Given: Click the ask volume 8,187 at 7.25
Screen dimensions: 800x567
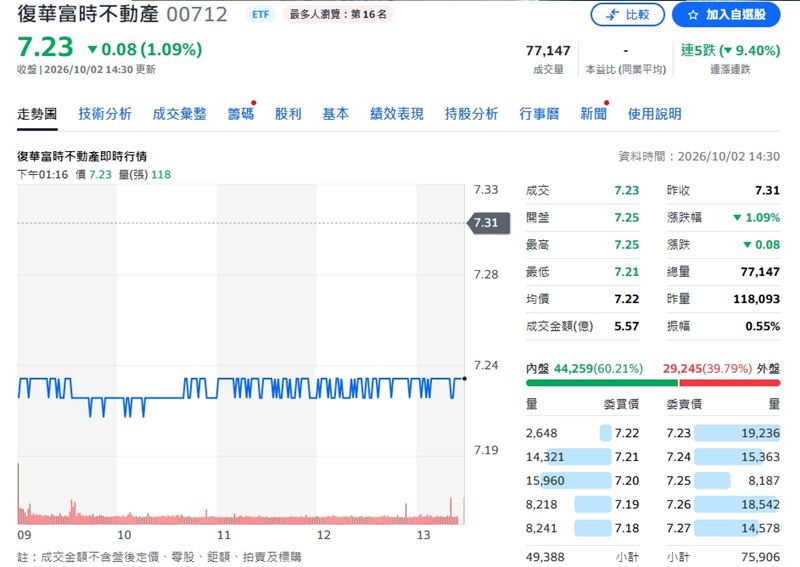Looking at the screenshot, I should coord(764,481).
